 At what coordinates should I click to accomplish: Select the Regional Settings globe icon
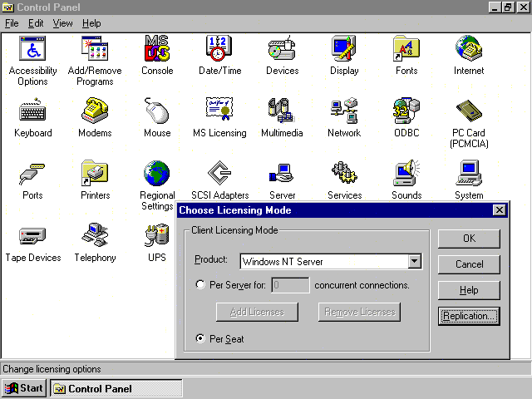(157, 173)
